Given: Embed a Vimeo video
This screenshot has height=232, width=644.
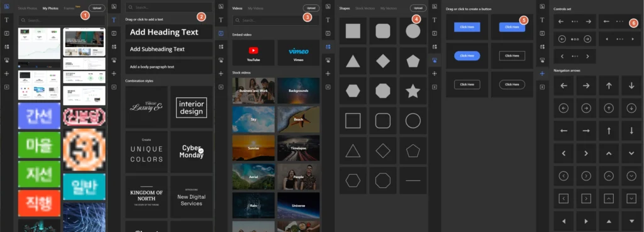Looking at the screenshot, I should point(298,53).
